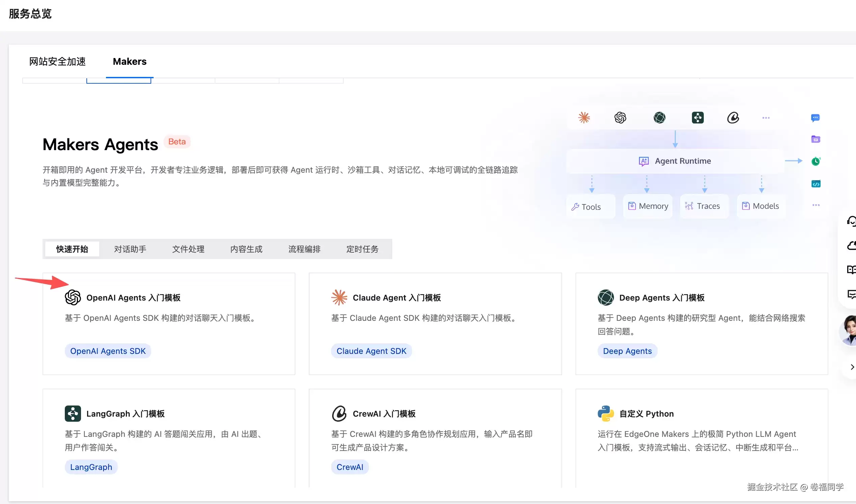Open the Claude Agent 入门模板 card title

tap(397, 298)
